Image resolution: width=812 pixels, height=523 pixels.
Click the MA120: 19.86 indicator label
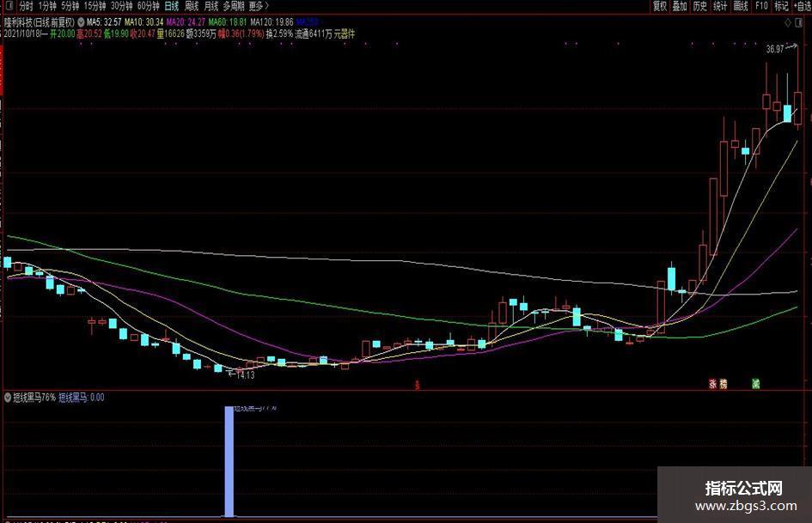[x=272, y=22]
